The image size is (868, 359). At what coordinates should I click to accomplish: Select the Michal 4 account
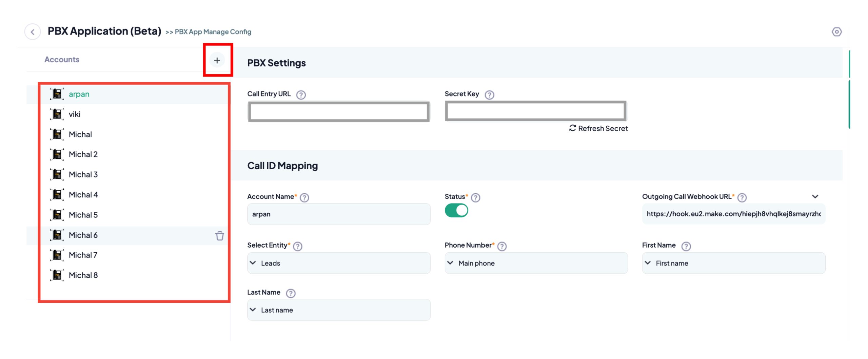pyautogui.click(x=129, y=195)
